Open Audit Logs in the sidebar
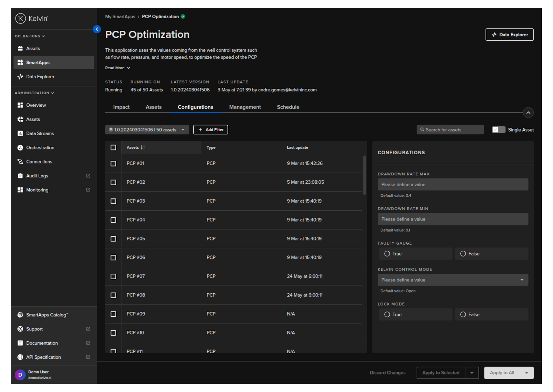Screen dimensions: 553x392 37,176
